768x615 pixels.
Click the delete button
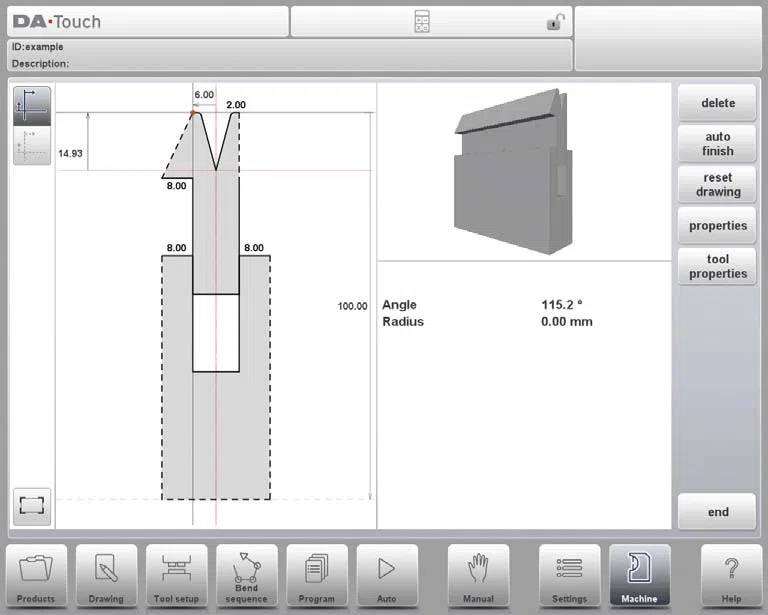coord(718,103)
